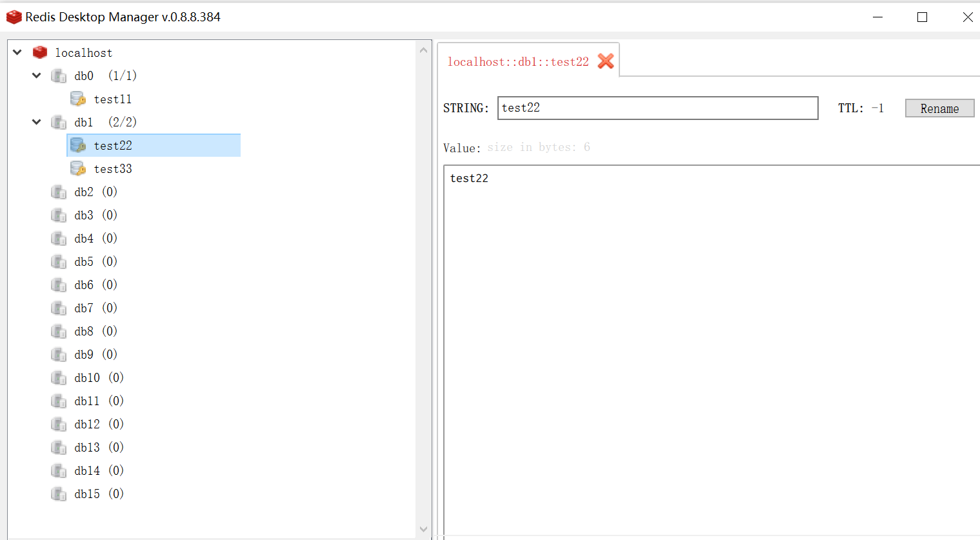The width and height of the screenshot is (980, 540).
Task: Click the STRING: type label
Action: click(466, 108)
